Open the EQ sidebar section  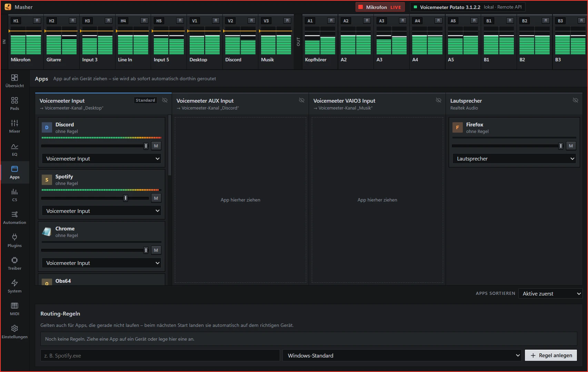14,149
